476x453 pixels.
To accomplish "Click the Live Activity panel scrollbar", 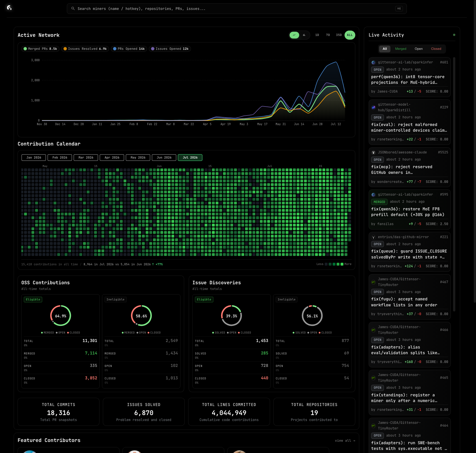I will [454, 184].
